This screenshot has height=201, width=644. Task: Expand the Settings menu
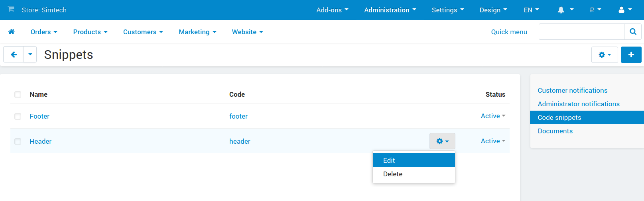click(448, 10)
